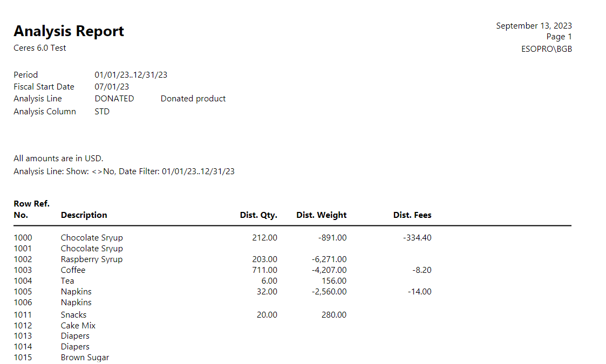Click the Dist. Qty. column header
Image resolution: width=606 pixels, height=364 pixels.
pos(258,215)
